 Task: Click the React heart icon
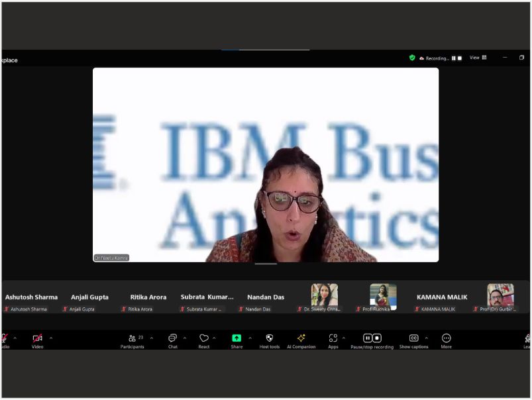[x=204, y=338]
